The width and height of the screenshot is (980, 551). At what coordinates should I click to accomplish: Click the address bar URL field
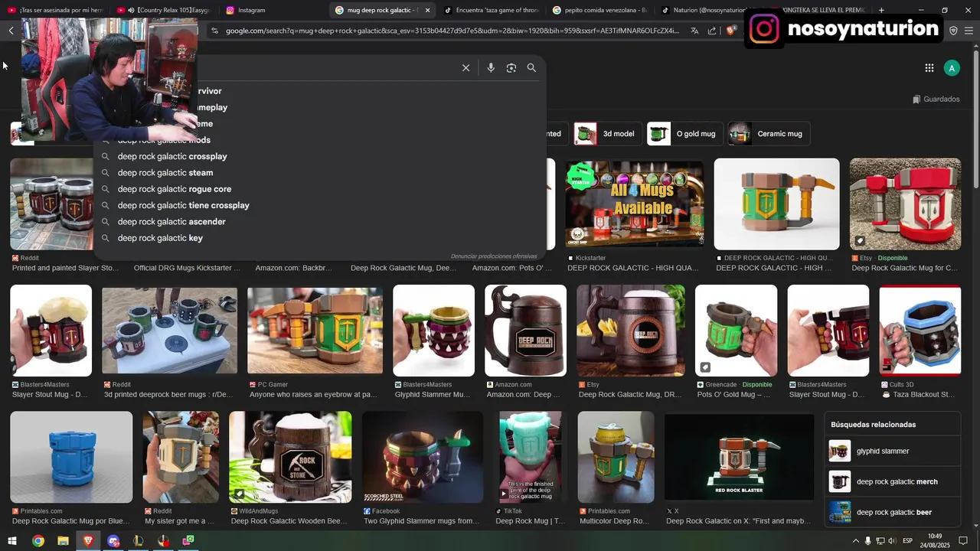click(x=452, y=31)
